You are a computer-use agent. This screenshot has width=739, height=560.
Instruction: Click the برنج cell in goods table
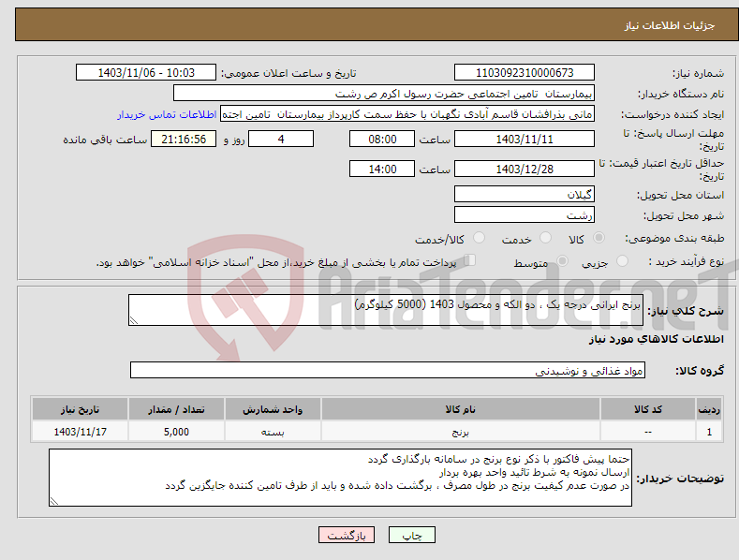[461, 432]
